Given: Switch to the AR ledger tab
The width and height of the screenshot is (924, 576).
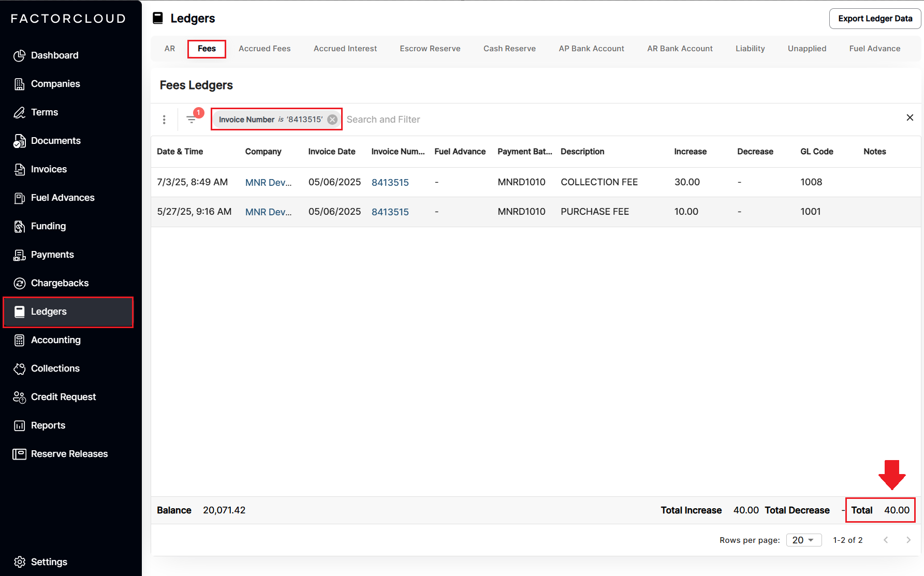Looking at the screenshot, I should [169, 48].
